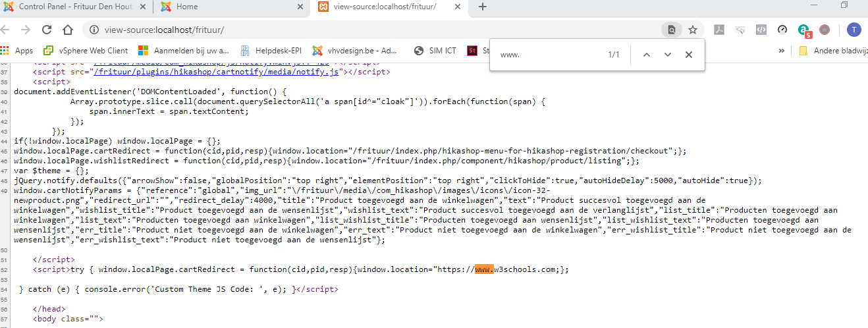Click the find-in-page search icon in the address bar
Viewport: 868px width, 328px height.
[672, 30]
